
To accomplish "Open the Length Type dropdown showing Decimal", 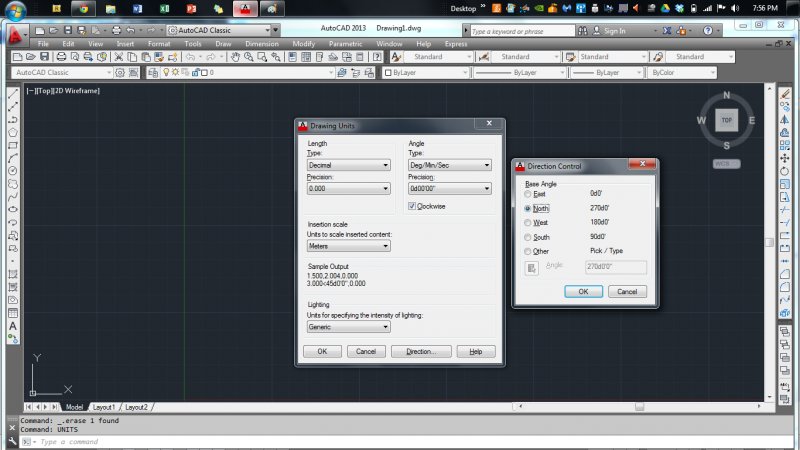I will pyautogui.click(x=348, y=165).
